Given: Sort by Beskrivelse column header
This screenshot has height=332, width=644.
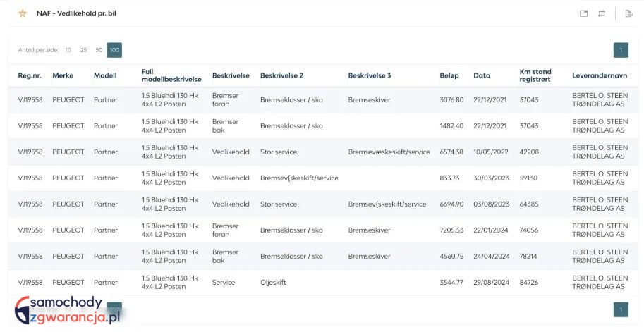Looking at the screenshot, I should click(231, 75).
